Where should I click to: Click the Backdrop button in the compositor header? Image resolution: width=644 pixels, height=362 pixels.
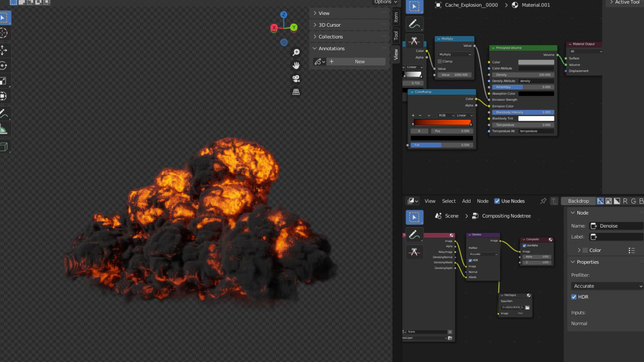tap(578, 201)
